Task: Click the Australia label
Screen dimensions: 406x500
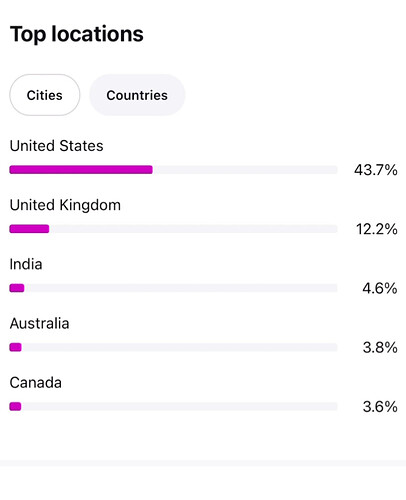Action: click(39, 323)
